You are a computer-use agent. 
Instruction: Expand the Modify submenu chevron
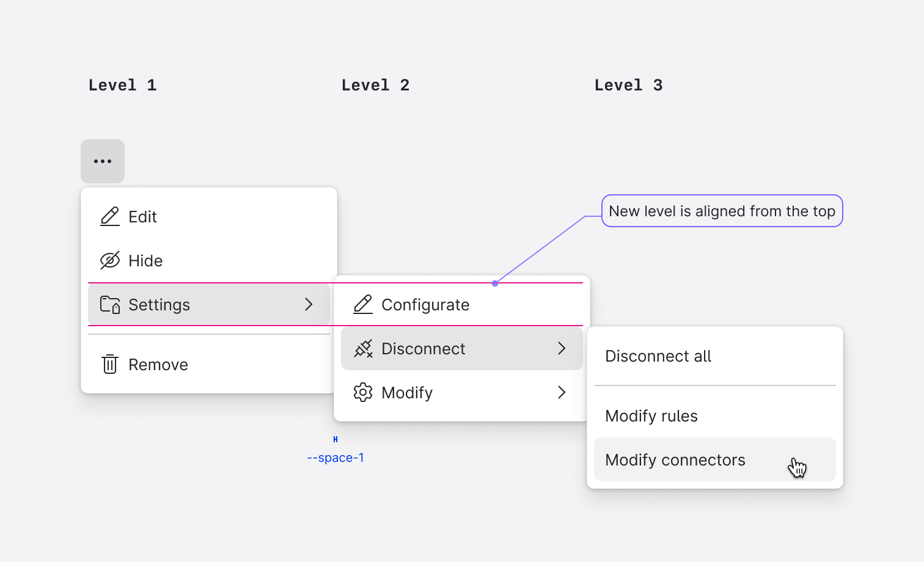[562, 392]
